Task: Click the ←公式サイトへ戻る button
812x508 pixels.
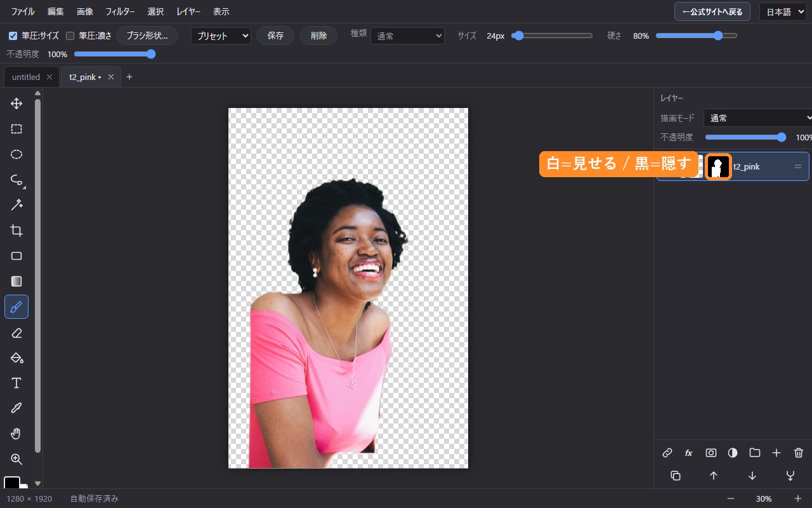Action: point(712,11)
